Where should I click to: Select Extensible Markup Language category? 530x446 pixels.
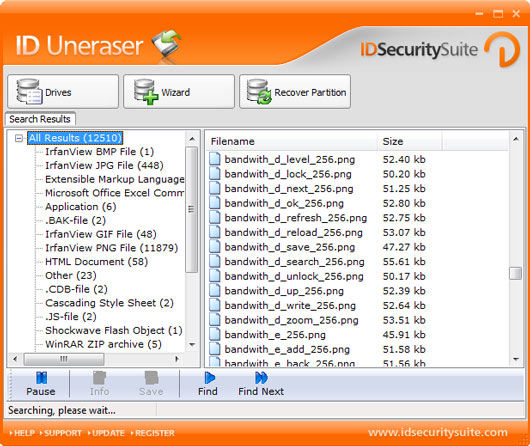[x=115, y=179]
